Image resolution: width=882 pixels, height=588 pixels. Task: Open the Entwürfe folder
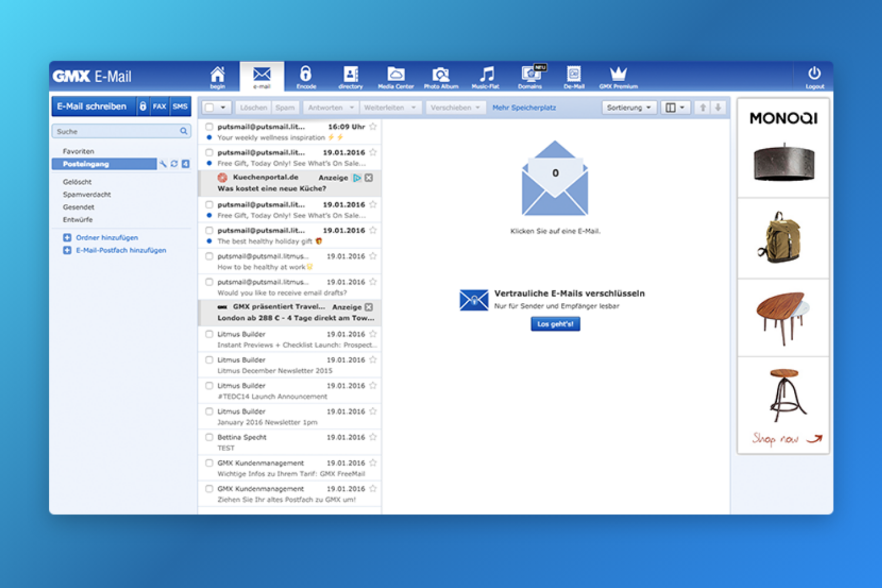tap(78, 220)
